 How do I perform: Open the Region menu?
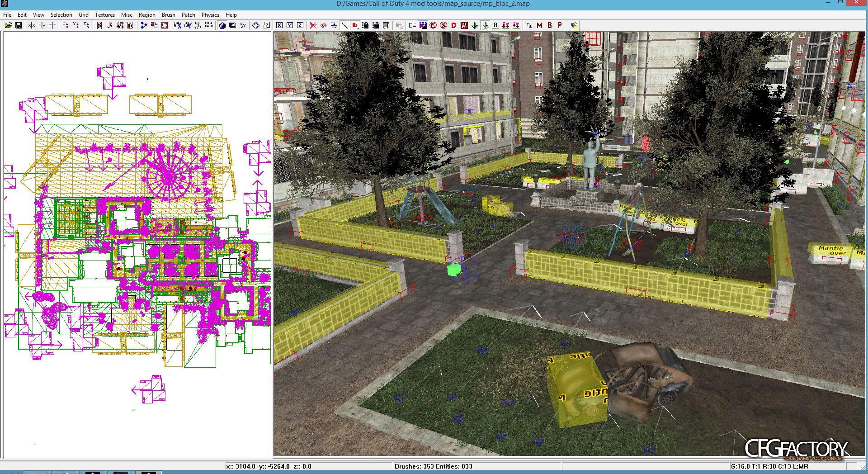(x=147, y=15)
